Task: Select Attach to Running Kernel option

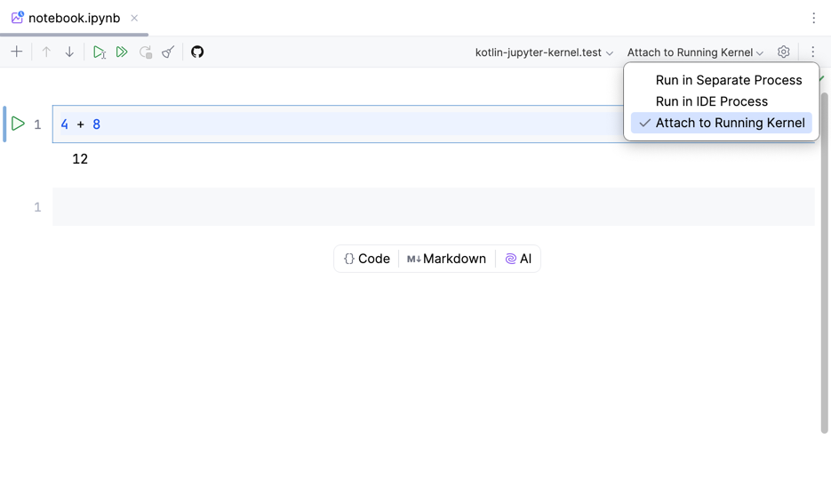Action: [x=729, y=123]
